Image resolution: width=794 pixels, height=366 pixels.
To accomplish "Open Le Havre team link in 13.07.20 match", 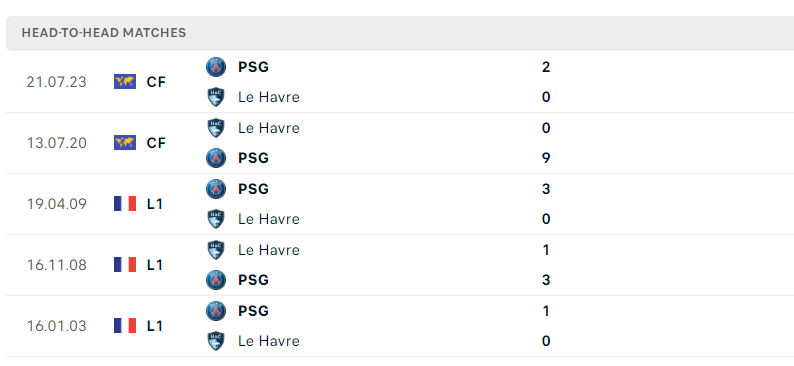I will [268, 128].
